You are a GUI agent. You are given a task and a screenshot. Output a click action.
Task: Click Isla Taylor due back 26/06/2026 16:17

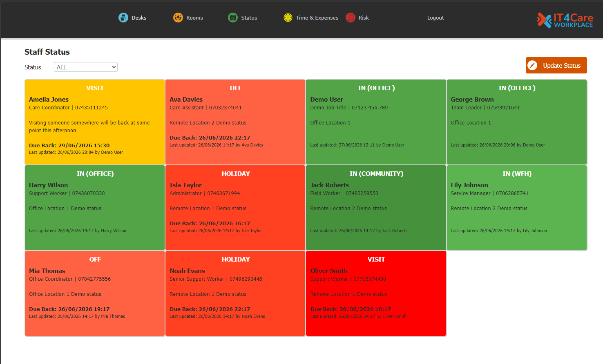pyautogui.click(x=210, y=224)
